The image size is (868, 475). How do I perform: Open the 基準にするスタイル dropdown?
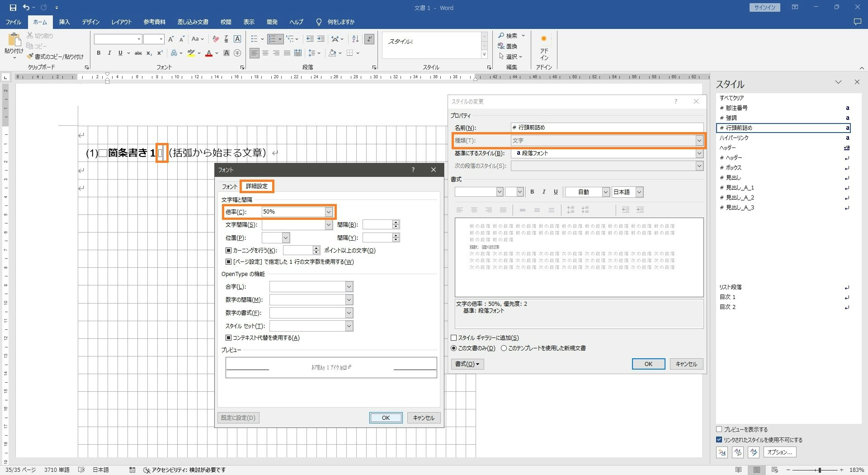(699, 153)
